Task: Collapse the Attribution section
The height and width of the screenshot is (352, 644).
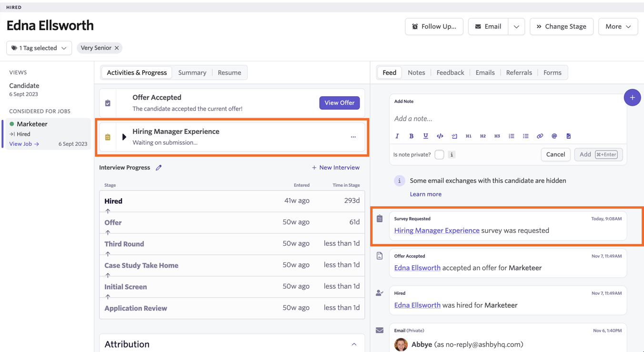Action: 354,344
